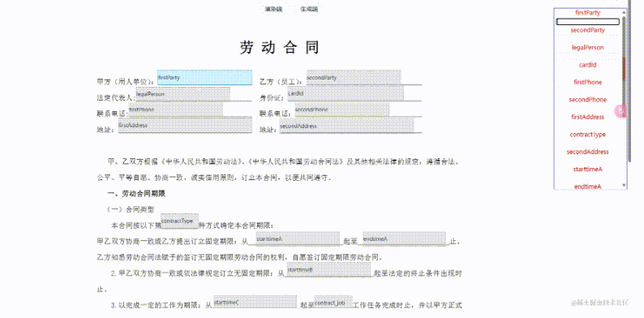This screenshot has width=644, height=318.
Task: Click the contractType field in the contract
Action: pyautogui.click(x=180, y=221)
